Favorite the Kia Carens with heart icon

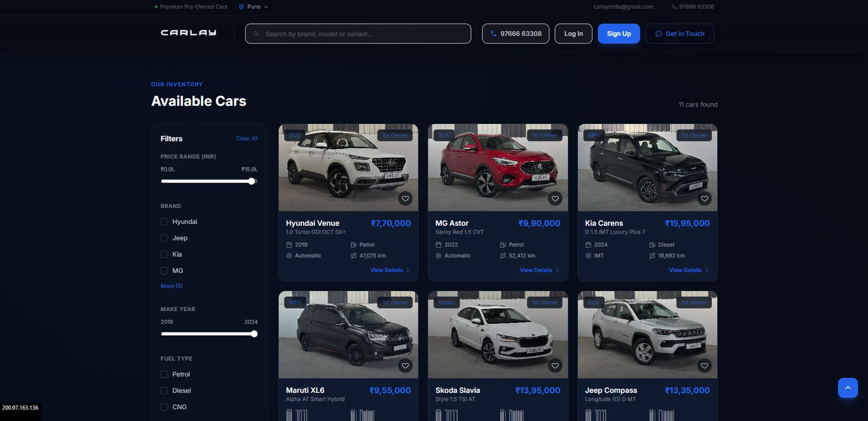pos(704,199)
